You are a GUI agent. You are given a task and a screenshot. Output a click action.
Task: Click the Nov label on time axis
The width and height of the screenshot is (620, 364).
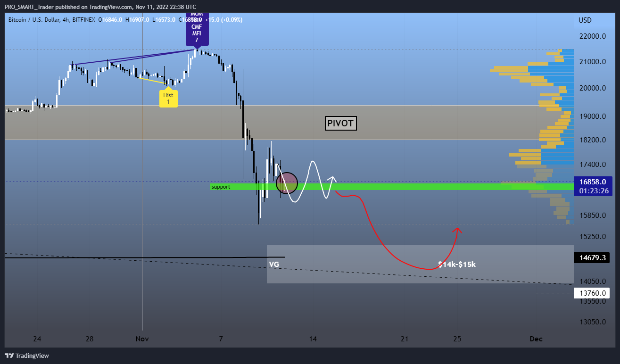tap(142, 339)
